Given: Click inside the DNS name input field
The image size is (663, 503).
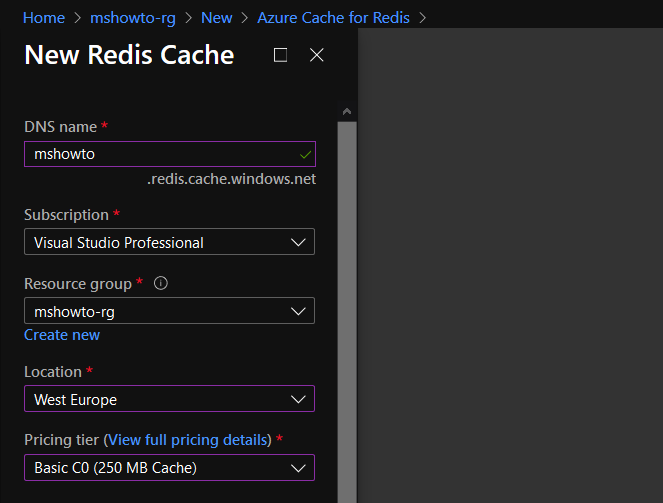Looking at the screenshot, I should tap(170, 154).
